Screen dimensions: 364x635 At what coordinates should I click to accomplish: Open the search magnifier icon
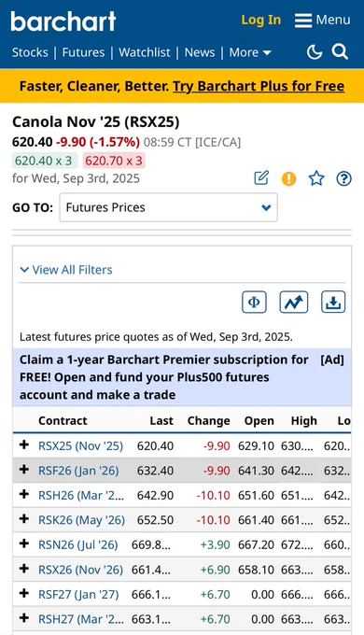pos(340,52)
